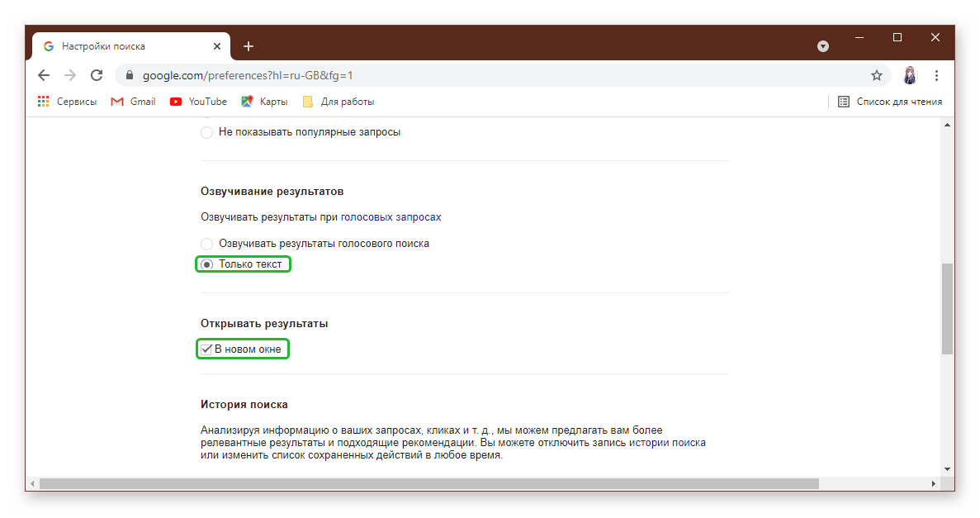Open Карты bookmark
Screen dimensions: 980x518
pyautogui.click(x=264, y=102)
